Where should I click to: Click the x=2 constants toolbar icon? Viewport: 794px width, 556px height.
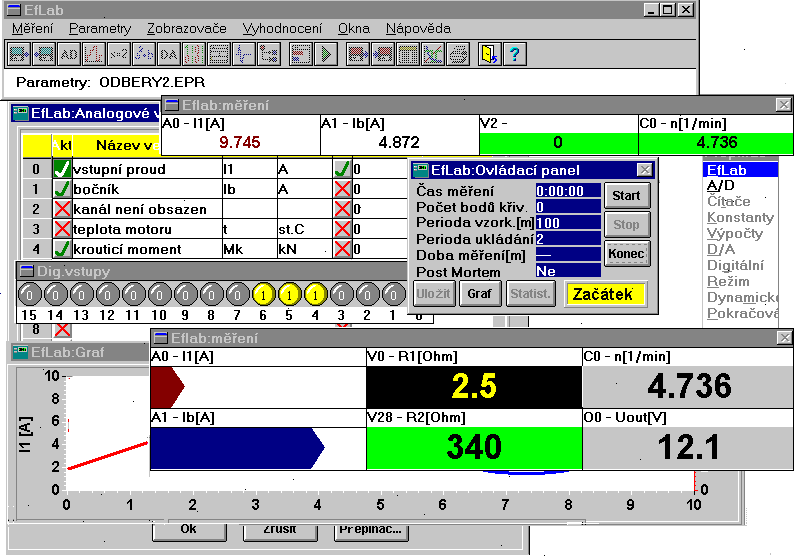pos(119,54)
